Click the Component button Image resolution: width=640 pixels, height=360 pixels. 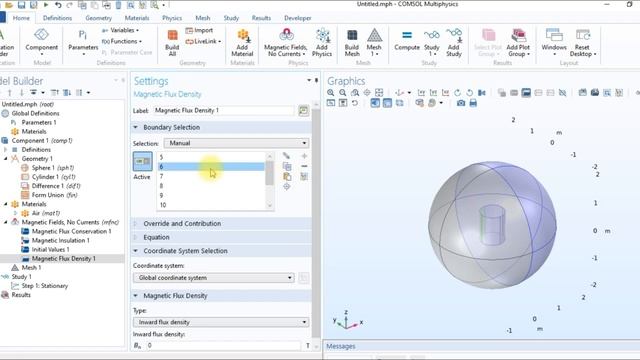click(42, 42)
